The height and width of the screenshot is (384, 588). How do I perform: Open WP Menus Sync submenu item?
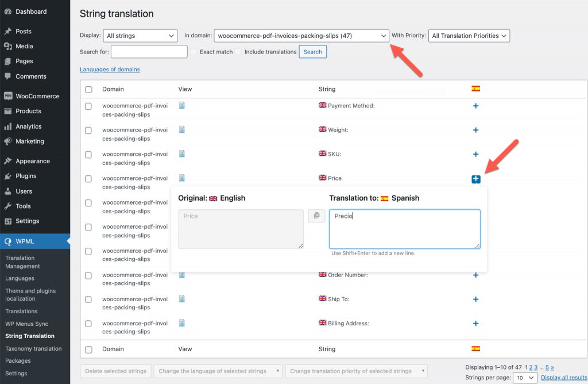click(26, 324)
